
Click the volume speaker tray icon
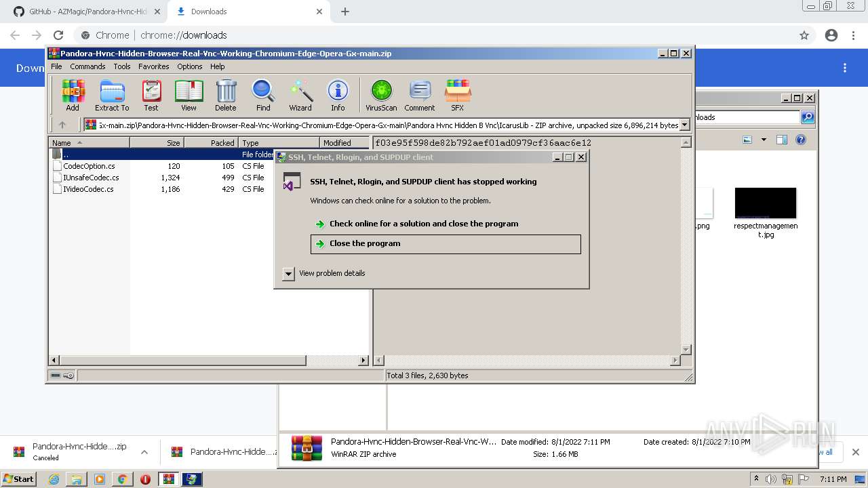click(771, 479)
